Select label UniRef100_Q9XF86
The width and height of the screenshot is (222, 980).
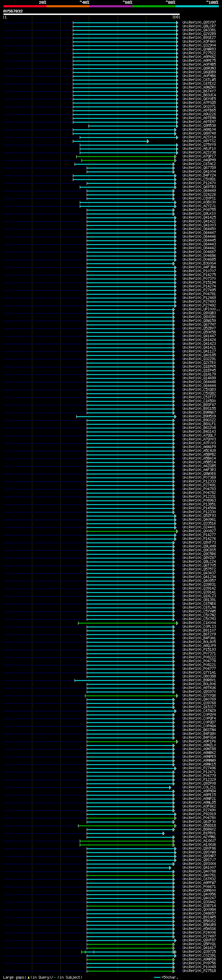[199, 848]
